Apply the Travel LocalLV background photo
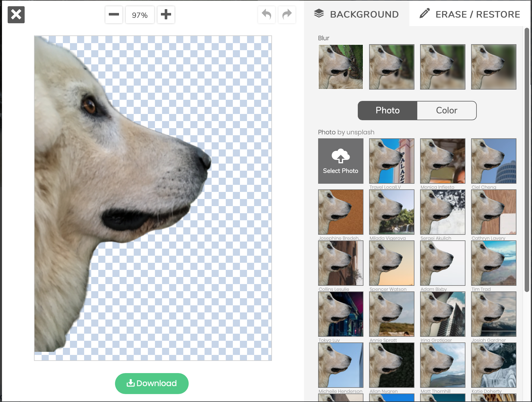Screen dimensions: 532x402 click(x=391, y=161)
